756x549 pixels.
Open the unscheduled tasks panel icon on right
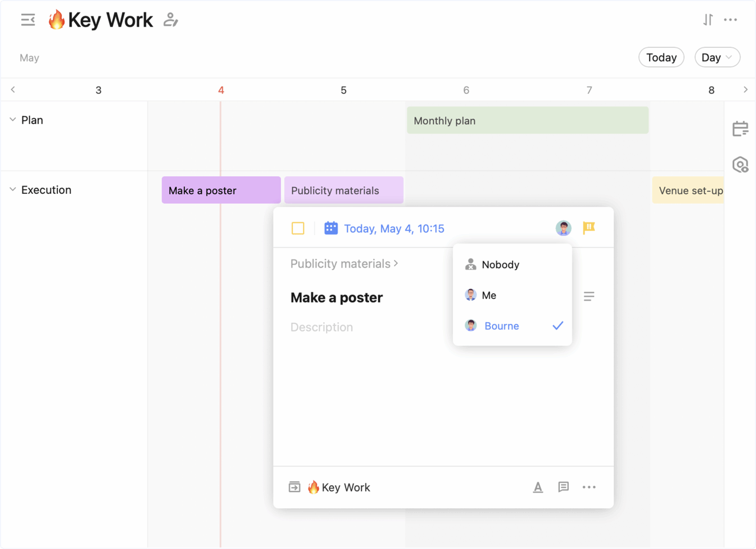tap(740, 128)
